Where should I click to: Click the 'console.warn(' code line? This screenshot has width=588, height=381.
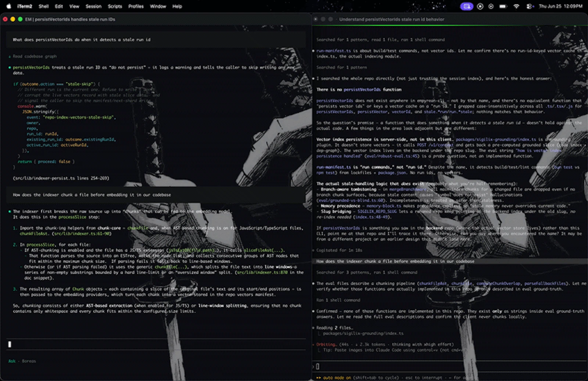(32, 106)
